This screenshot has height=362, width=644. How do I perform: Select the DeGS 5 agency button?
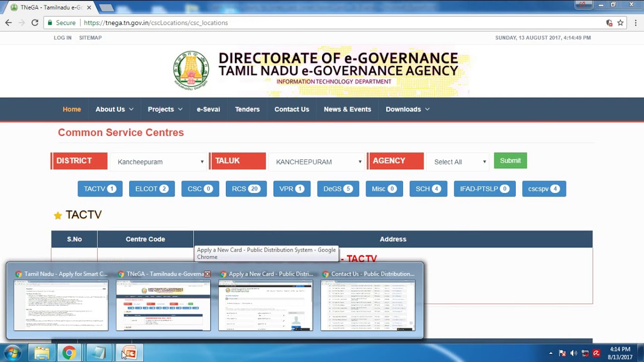[x=338, y=189]
